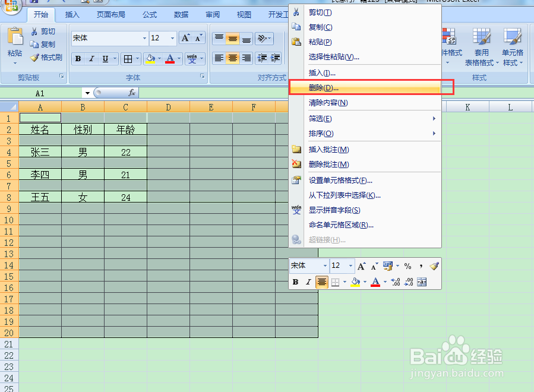534x392 pixels.
Task: Click the Cut icon in the clipboard group
Action: click(34, 31)
